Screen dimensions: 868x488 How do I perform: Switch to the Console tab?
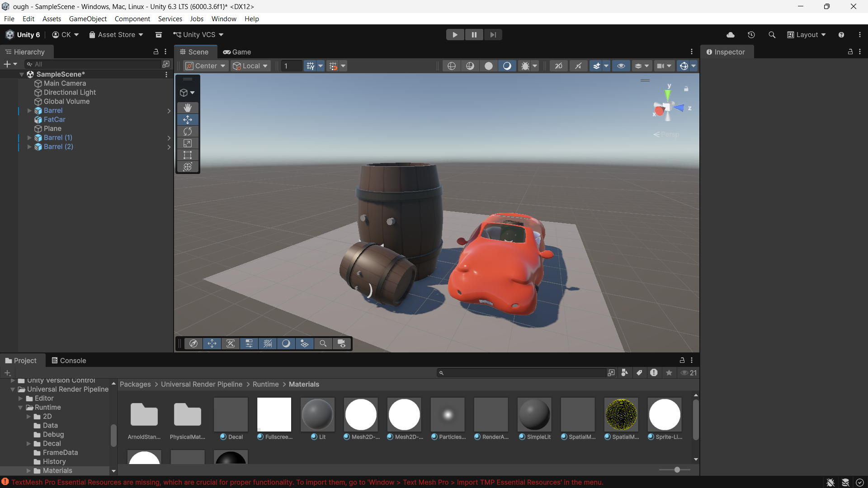click(69, 361)
